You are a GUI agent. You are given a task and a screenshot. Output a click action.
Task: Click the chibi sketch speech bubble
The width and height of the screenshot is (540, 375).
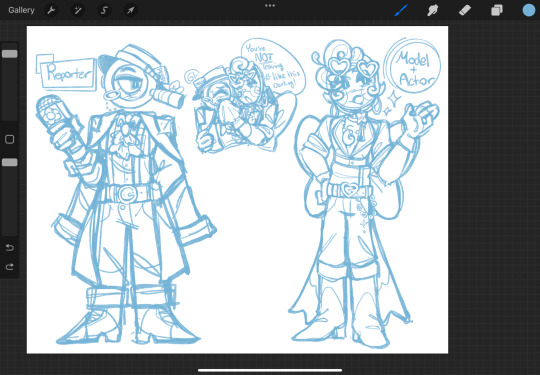coord(271,68)
